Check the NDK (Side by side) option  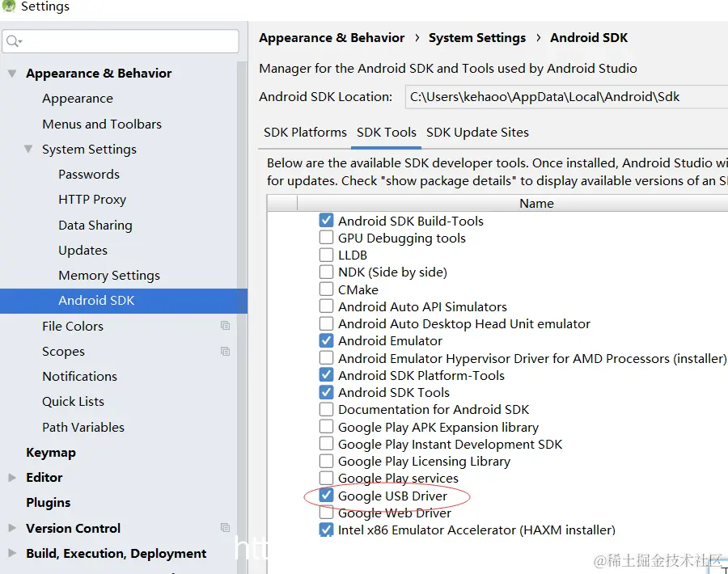326,272
